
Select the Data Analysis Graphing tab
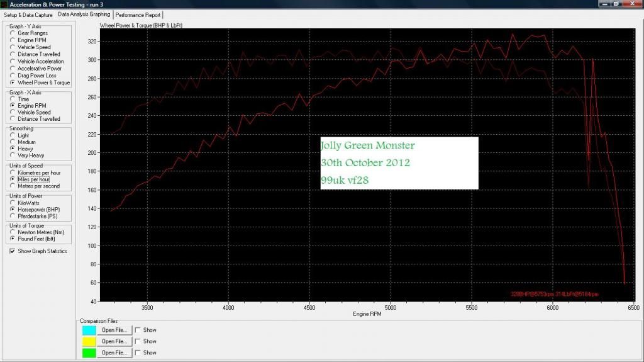(x=84, y=14)
